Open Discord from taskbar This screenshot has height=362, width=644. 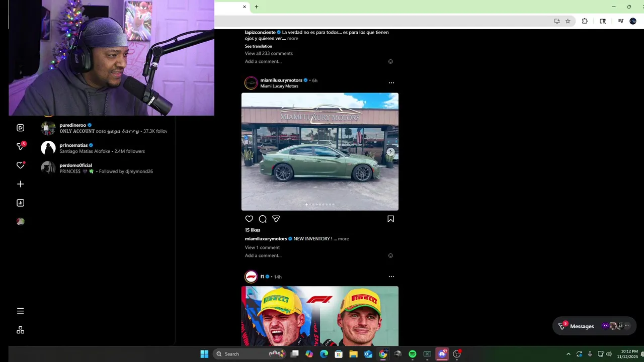442,354
